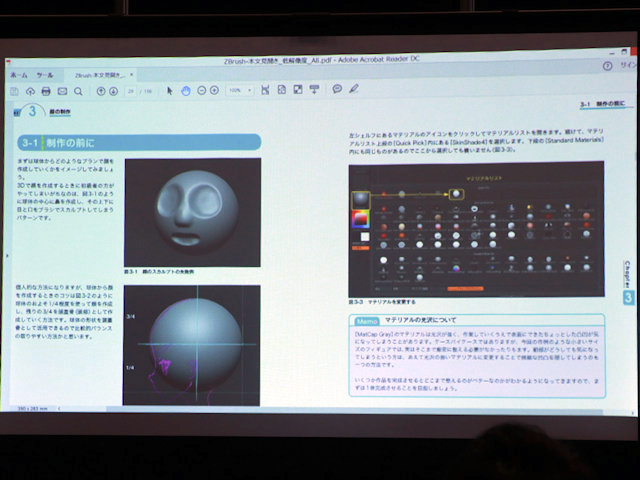Switch to full screen mode icon
640x480 pixels.
pos(298,89)
